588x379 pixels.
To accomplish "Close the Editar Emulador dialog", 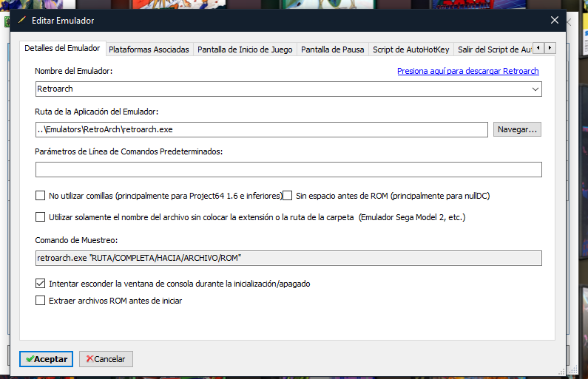I will pos(555,20).
